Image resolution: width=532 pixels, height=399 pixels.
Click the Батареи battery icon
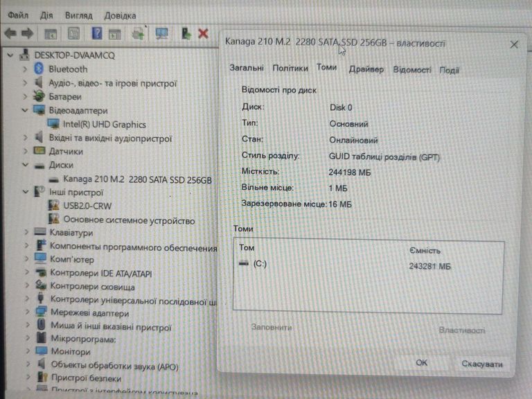(39, 96)
